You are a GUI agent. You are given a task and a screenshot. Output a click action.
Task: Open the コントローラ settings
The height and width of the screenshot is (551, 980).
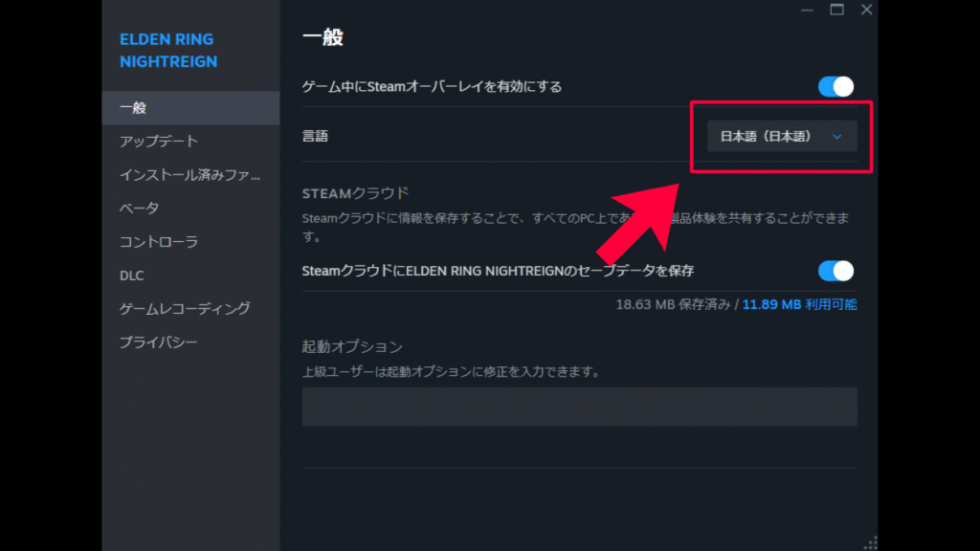[x=159, y=242]
